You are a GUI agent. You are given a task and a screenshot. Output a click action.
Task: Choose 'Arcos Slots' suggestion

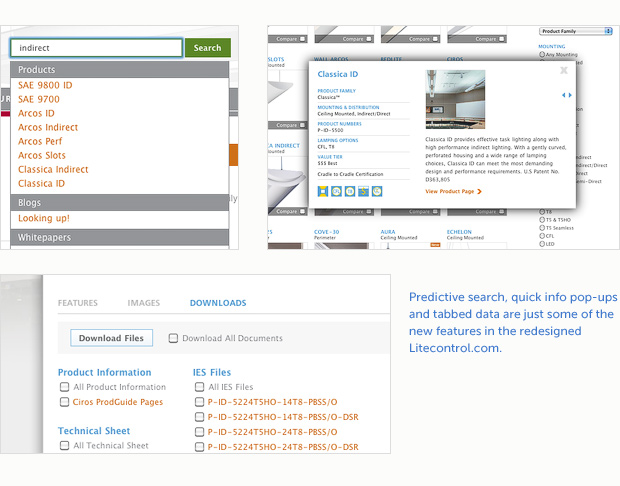42,155
